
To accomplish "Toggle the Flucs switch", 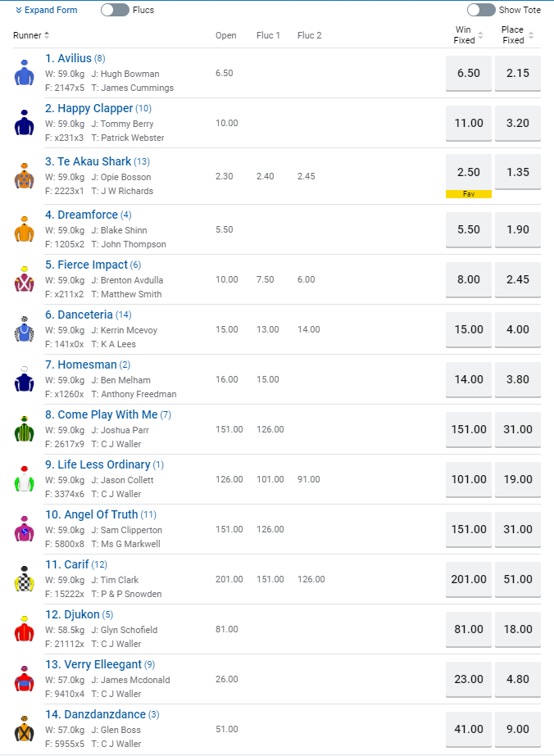I will [115, 10].
